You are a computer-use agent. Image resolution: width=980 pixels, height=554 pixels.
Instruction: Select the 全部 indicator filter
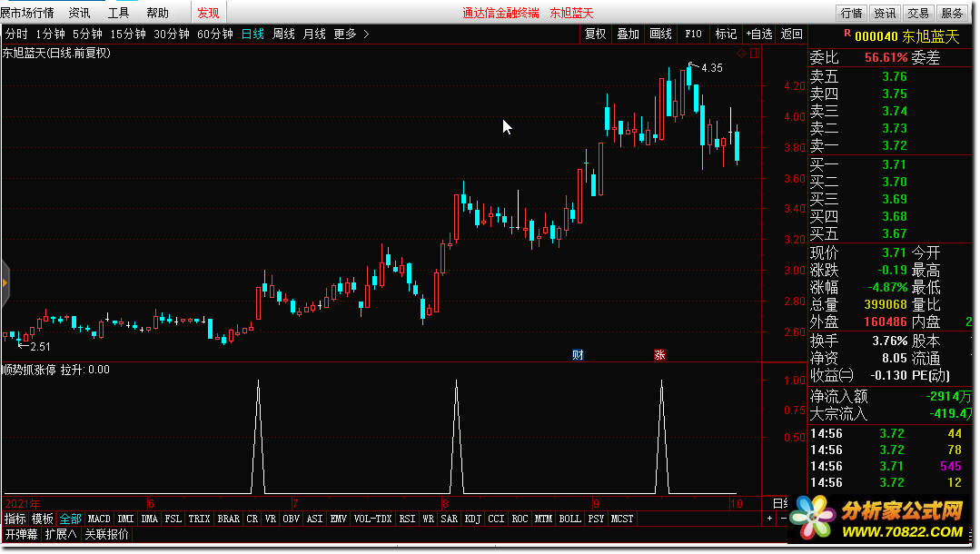pos(70,519)
